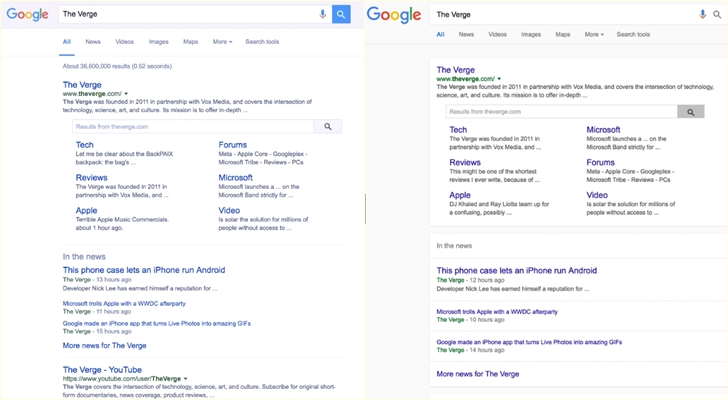Open the dropdown arrow beside www.theverge.com, left page
The image size is (728, 400).
coord(126,94)
